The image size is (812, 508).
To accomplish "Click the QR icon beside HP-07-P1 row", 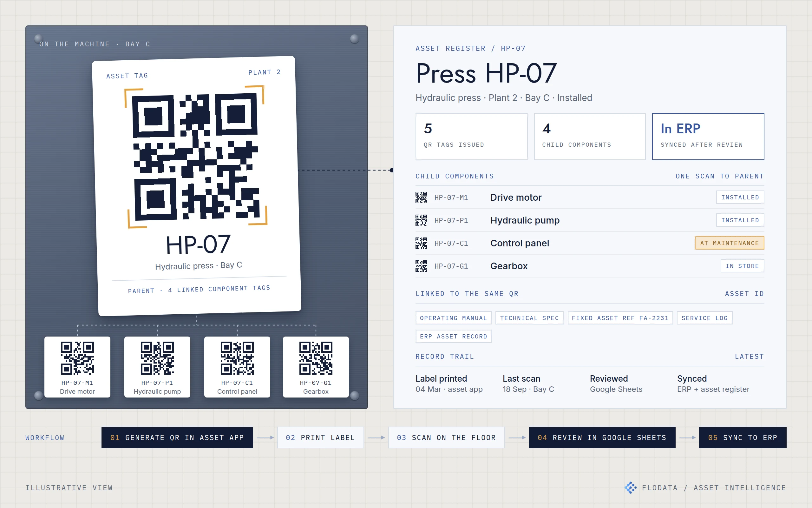I will (421, 220).
